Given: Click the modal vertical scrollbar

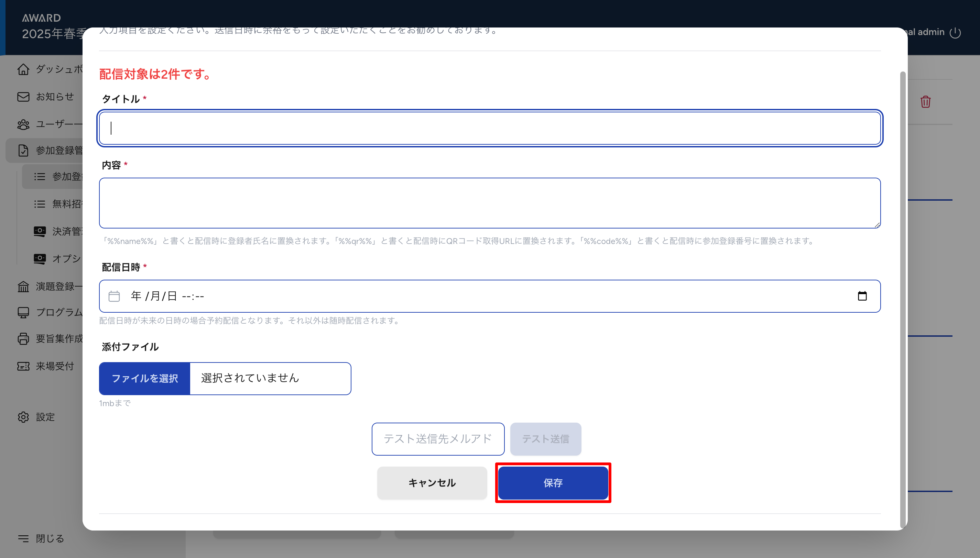Looking at the screenshot, I should (x=903, y=299).
